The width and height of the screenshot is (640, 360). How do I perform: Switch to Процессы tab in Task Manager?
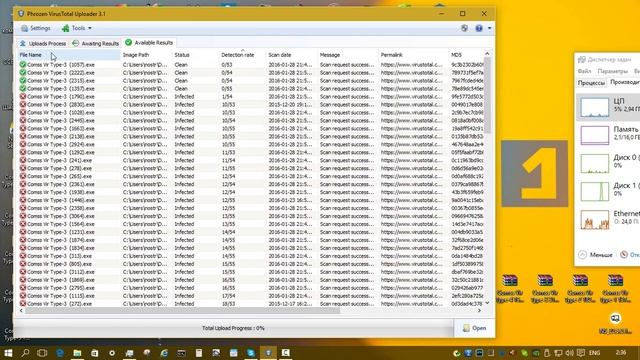(x=591, y=82)
